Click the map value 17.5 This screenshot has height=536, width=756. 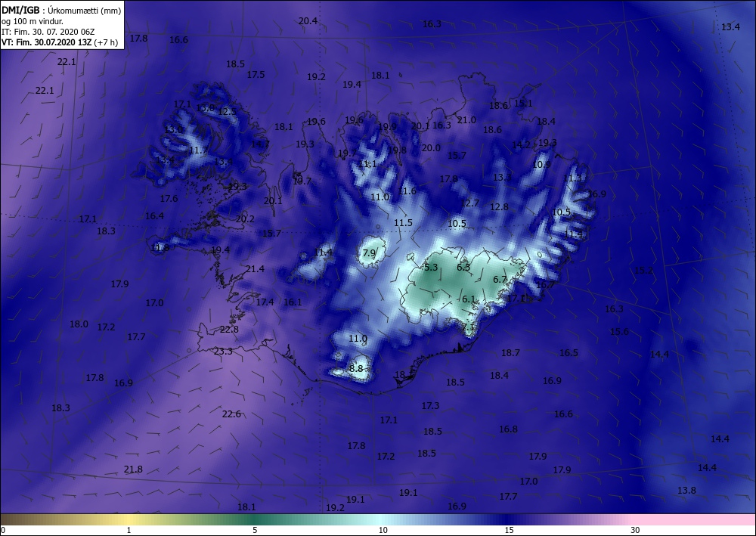tap(256, 74)
